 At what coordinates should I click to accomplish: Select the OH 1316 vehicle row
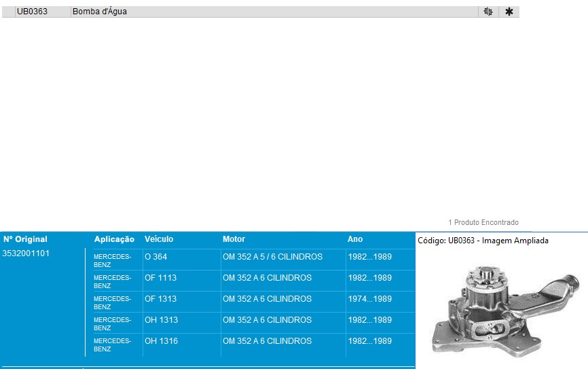click(x=161, y=341)
